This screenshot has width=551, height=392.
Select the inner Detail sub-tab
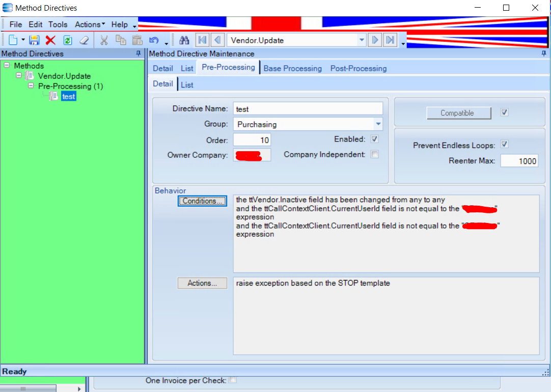162,84
